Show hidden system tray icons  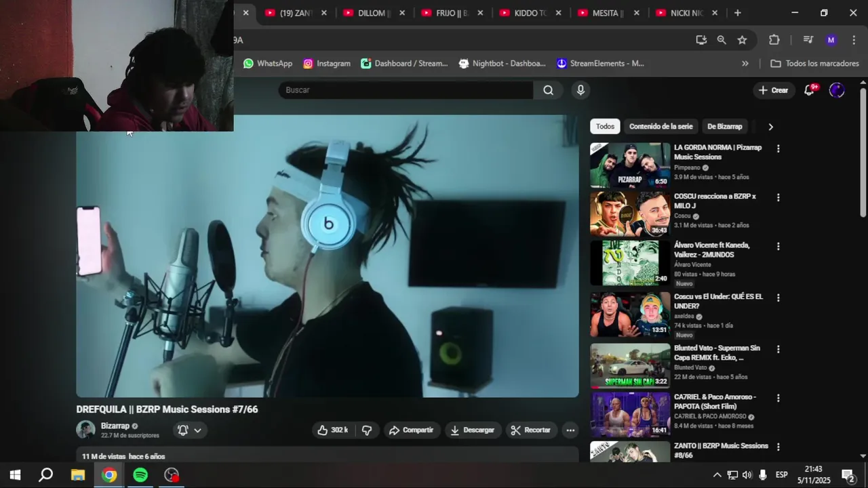point(717,475)
